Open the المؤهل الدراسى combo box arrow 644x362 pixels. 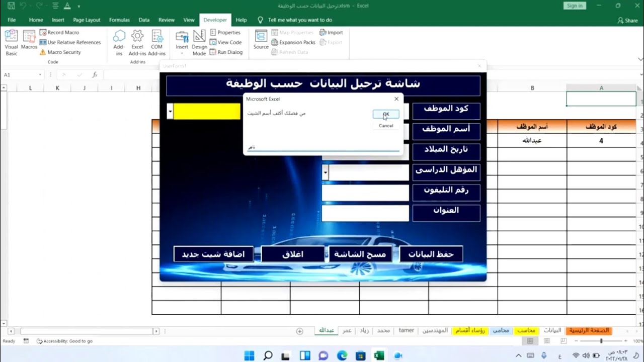point(326,172)
